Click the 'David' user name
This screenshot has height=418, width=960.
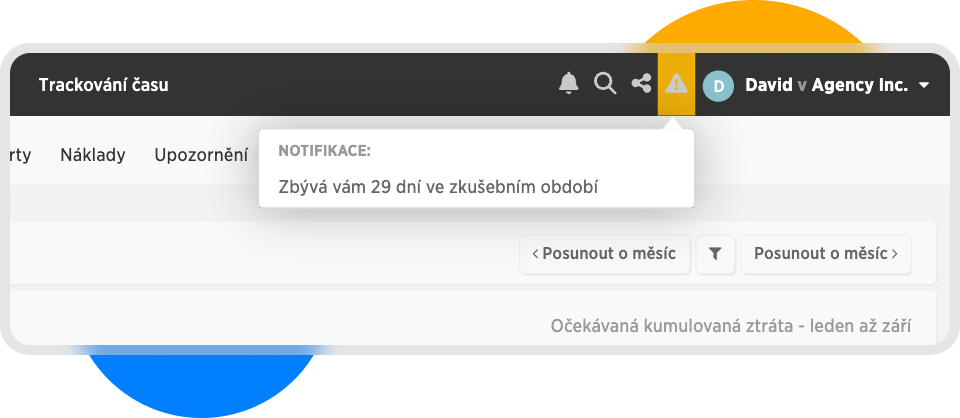(768, 86)
